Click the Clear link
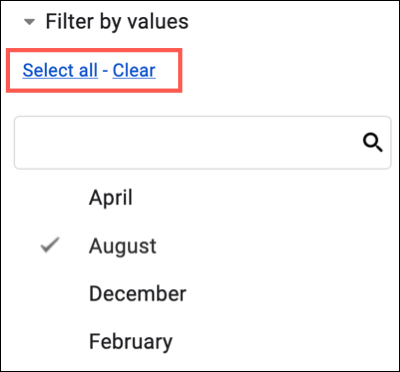This screenshot has width=400, height=372. pos(134,70)
